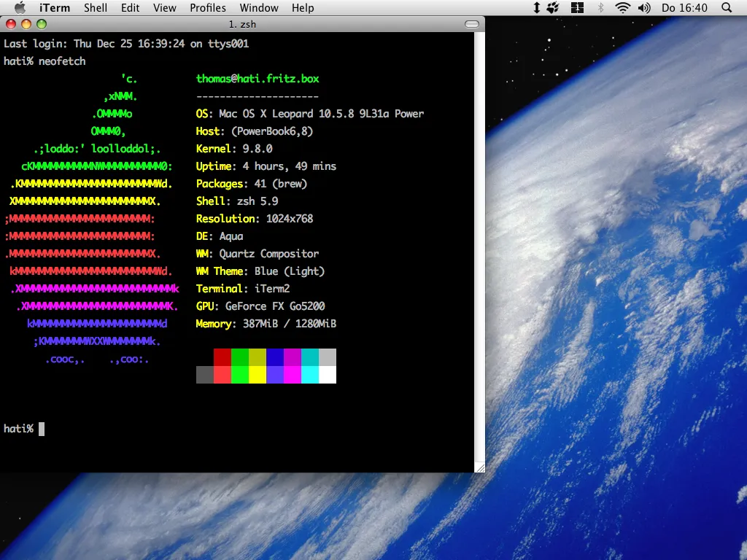
Task: Open the Wi-Fi status menu
Action: coord(622,8)
